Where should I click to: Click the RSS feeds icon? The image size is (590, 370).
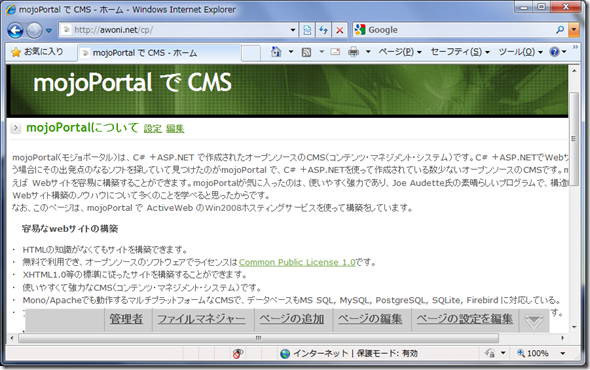[307, 52]
